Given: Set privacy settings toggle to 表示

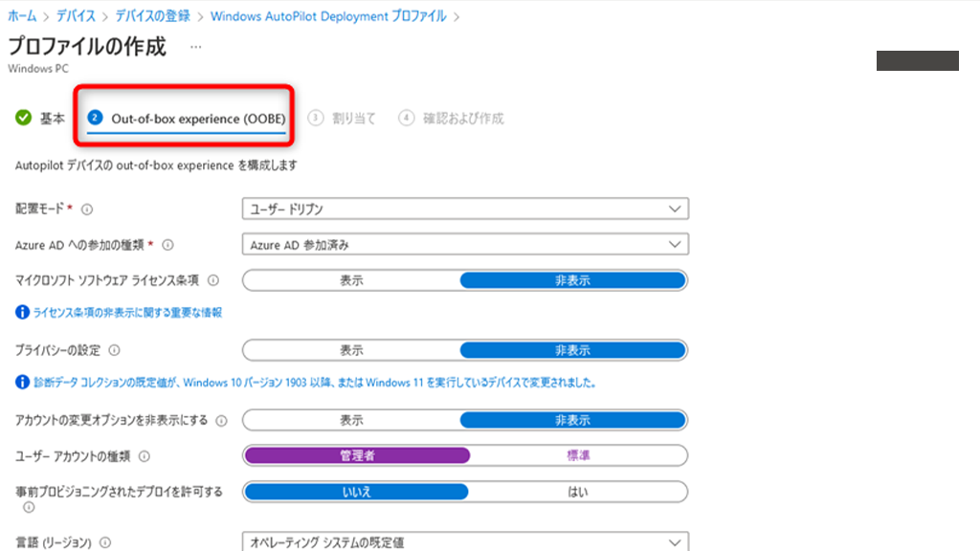Looking at the screenshot, I should point(351,350).
